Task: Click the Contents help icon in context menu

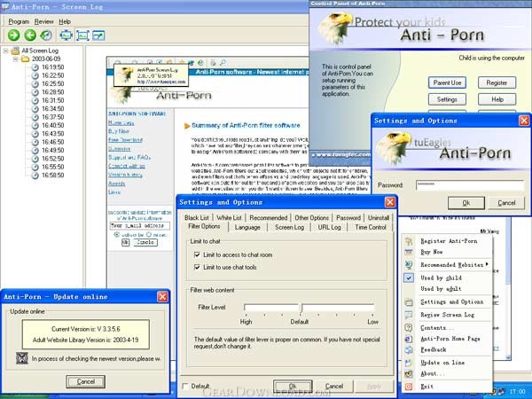Action: click(409, 328)
